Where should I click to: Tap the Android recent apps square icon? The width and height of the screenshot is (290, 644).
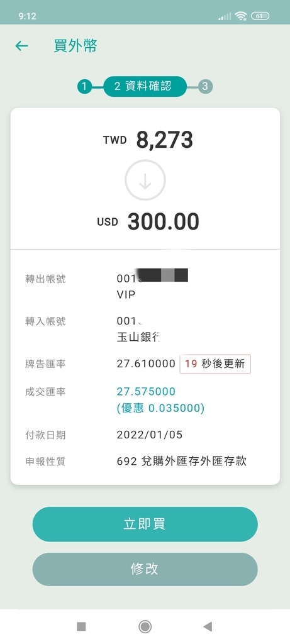(81, 626)
